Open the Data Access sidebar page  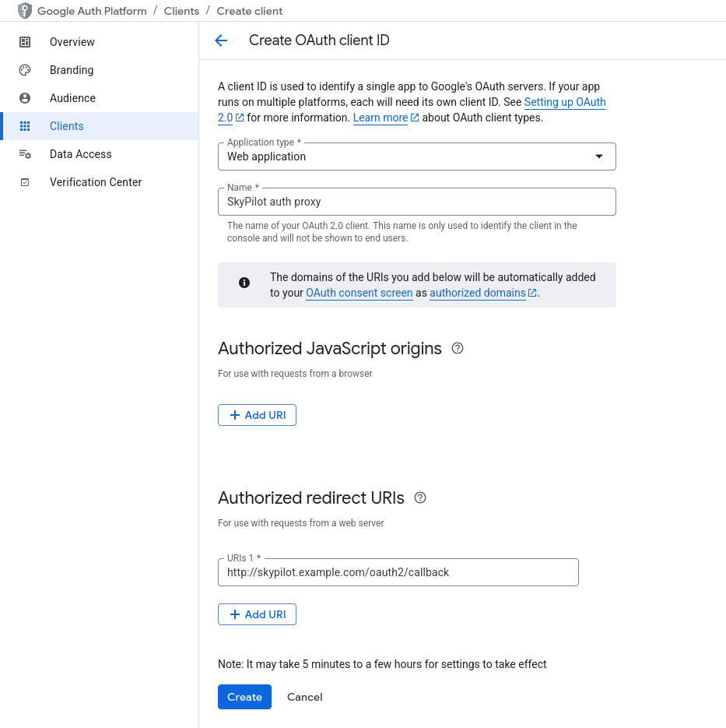[100, 154]
